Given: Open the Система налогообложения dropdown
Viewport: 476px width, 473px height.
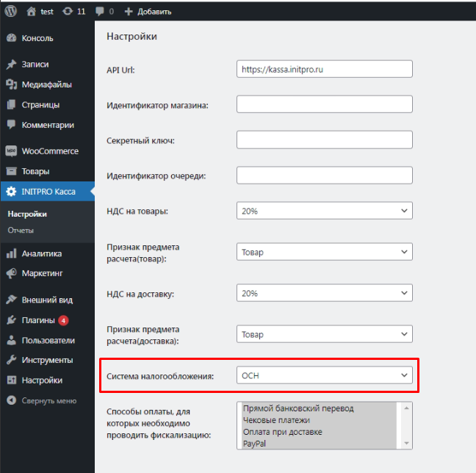Looking at the screenshot, I should click(x=324, y=375).
